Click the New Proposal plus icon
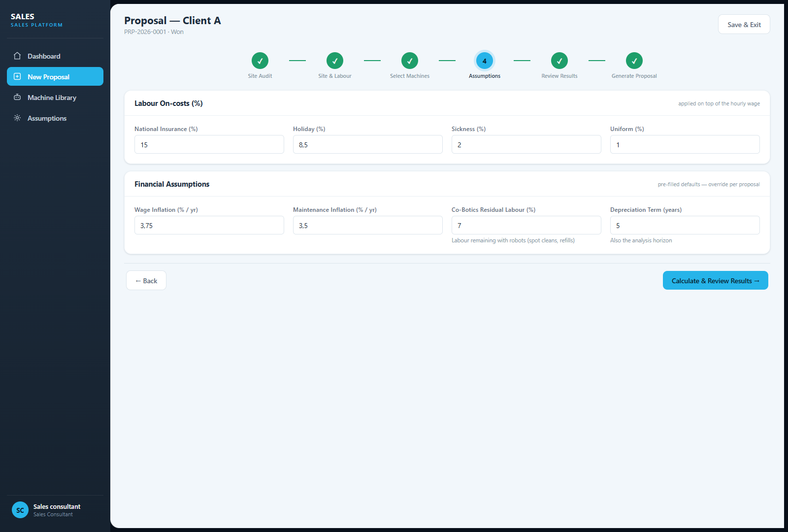Viewport: 788px width, 532px height. 17,77
